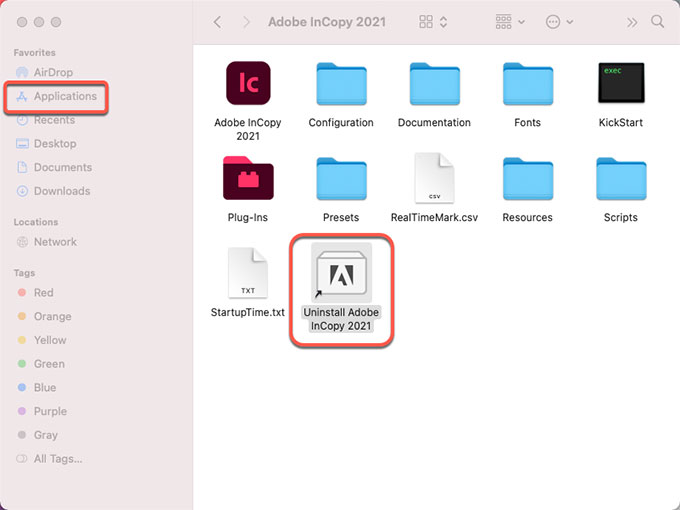680x510 pixels.
Task: Click the Adobe InCopy 2021 window title
Action: (327, 22)
